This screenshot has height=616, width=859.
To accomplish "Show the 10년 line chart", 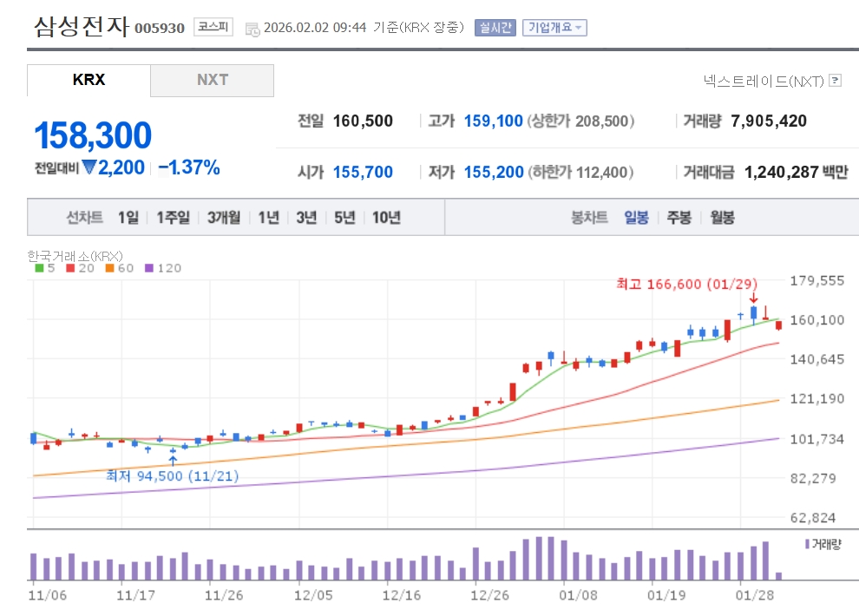I will [386, 218].
